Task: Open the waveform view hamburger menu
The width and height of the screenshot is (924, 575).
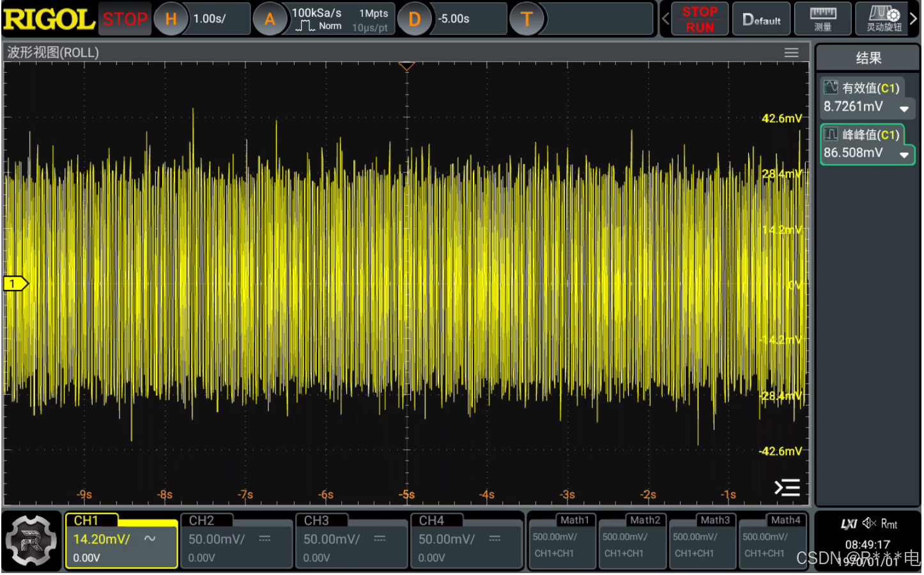Action: pyautogui.click(x=791, y=53)
